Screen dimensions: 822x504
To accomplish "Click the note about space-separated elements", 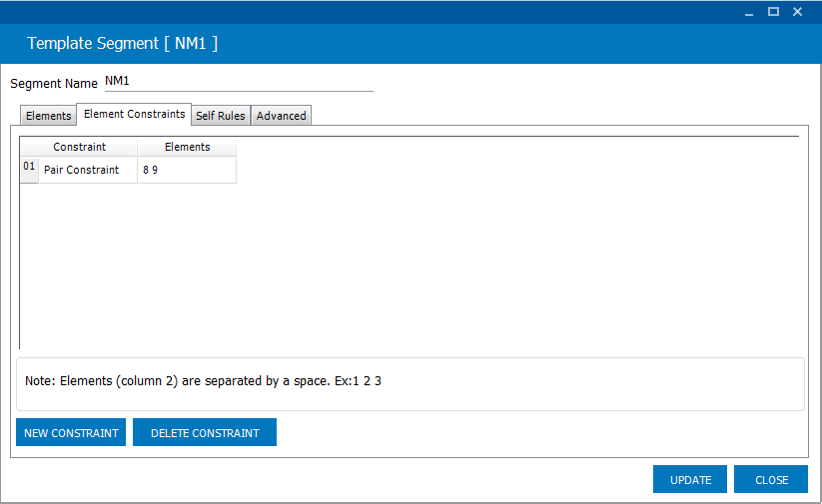I will point(203,381).
